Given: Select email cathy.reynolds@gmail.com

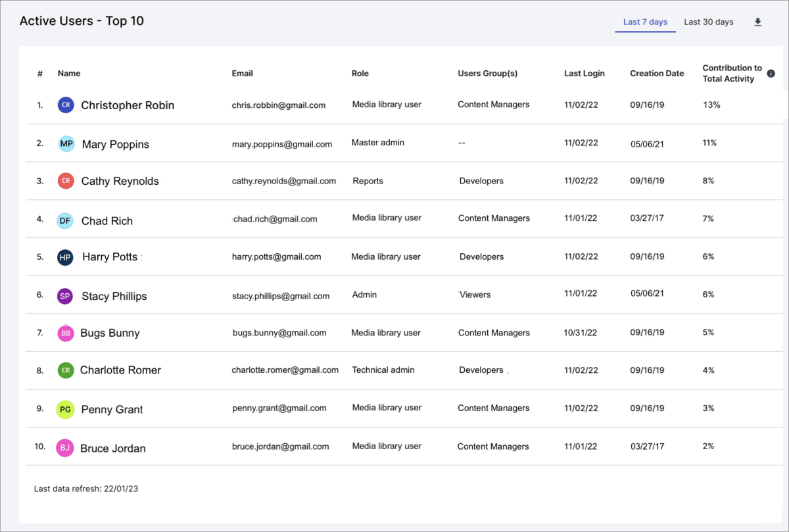Looking at the screenshot, I should coord(284,181).
